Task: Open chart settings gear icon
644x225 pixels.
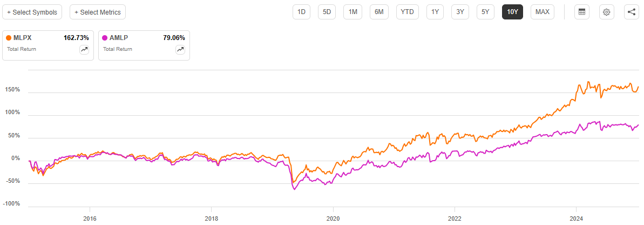Action: tap(606, 12)
